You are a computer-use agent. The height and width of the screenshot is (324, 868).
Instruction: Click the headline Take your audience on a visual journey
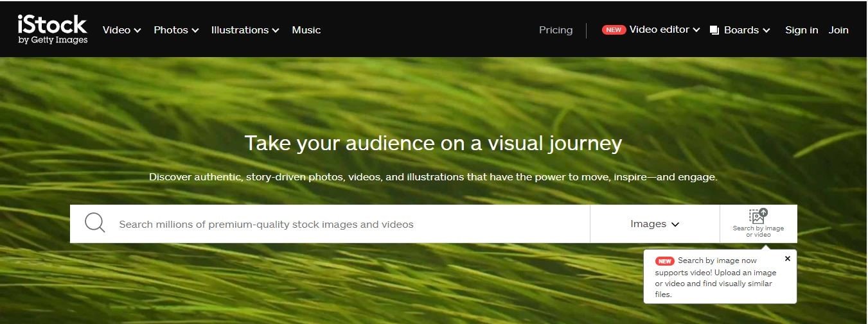pyautogui.click(x=433, y=142)
